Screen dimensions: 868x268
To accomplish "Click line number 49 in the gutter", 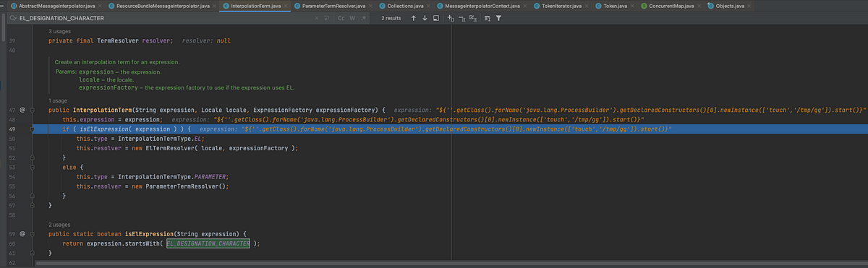I will [x=12, y=129].
